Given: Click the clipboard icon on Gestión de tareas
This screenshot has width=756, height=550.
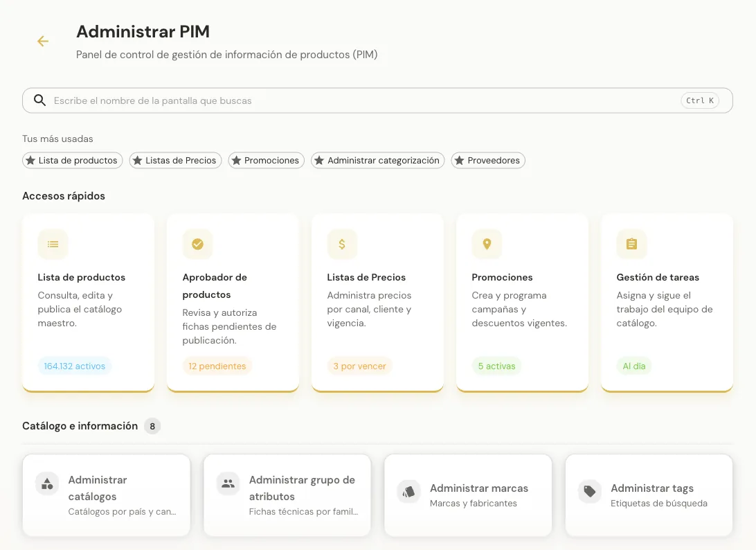Looking at the screenshot, I should (x=631, y=244).
